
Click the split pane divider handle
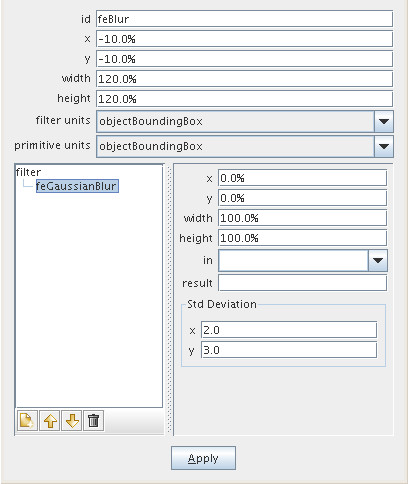tap(169, 299)
